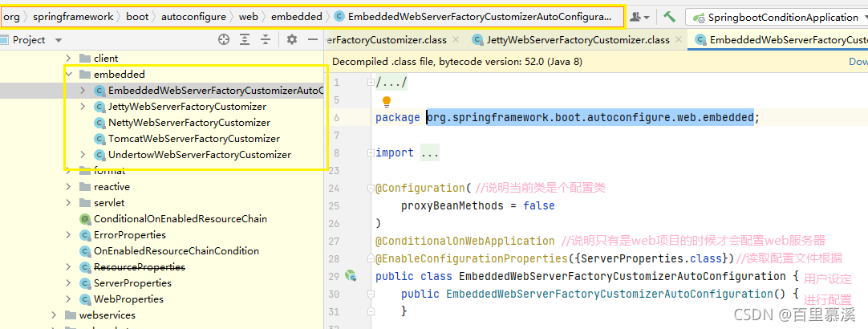Select NettyWebServerFactoryCustomizer in tree
This screenshot has height=329, width=868.
pos(189,123)
